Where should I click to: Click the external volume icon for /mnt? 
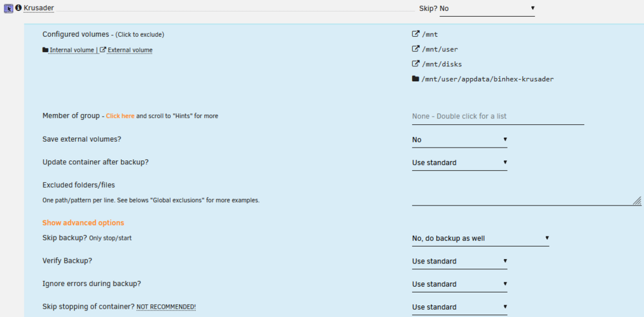pyautogui.click(x=415, y=34)
